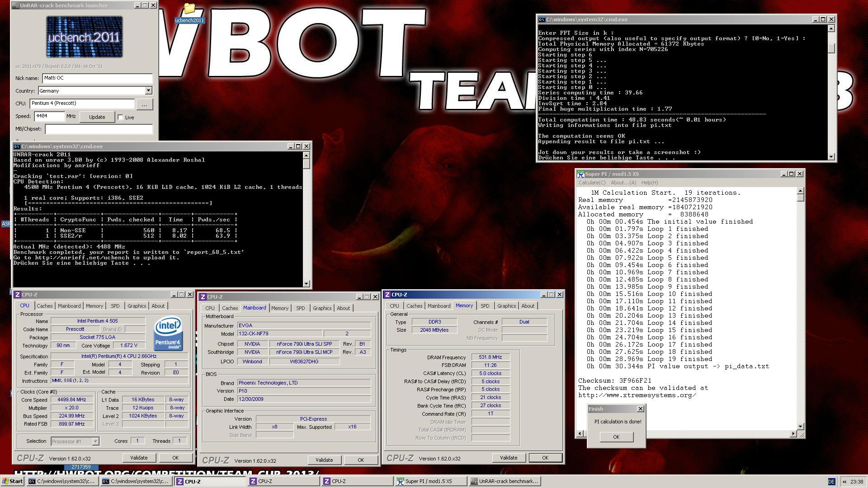This screenshot has width=868, height=488.
Task: Click Validate in CPU-Z Memory window
Action: click(x=509, y=458)
